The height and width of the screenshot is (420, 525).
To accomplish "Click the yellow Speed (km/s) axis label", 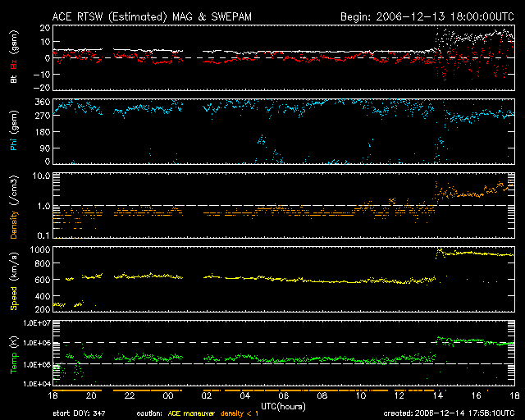I will pos(13,279).
